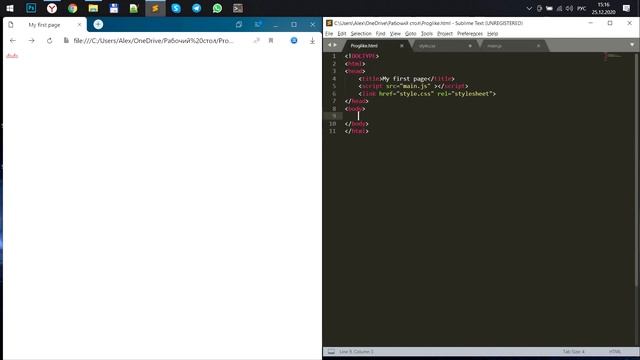The height and width of the screenshot is (360, 640).
Task: Close the main.js tab
Action: tap(539, 46)
